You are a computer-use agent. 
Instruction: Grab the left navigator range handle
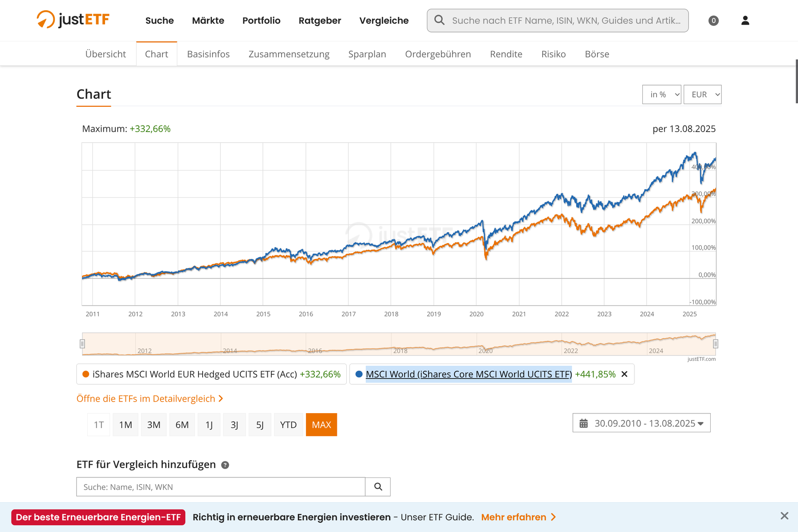82,344
